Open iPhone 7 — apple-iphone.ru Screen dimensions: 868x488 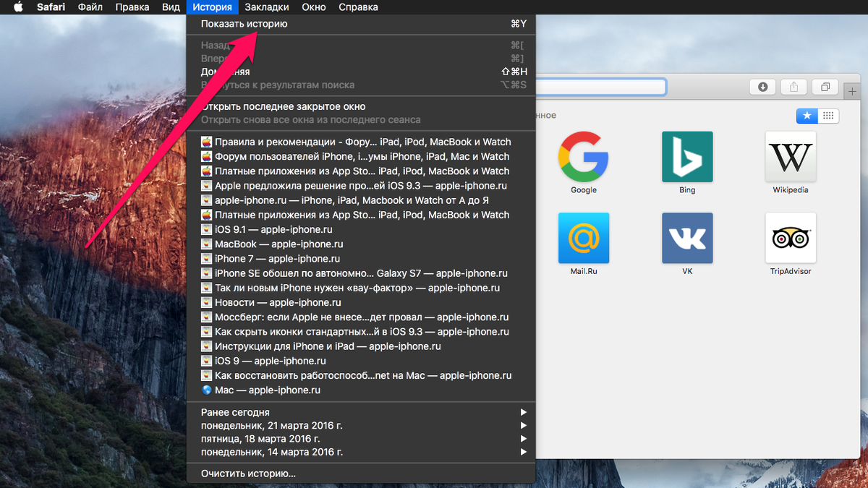[361, 258]
